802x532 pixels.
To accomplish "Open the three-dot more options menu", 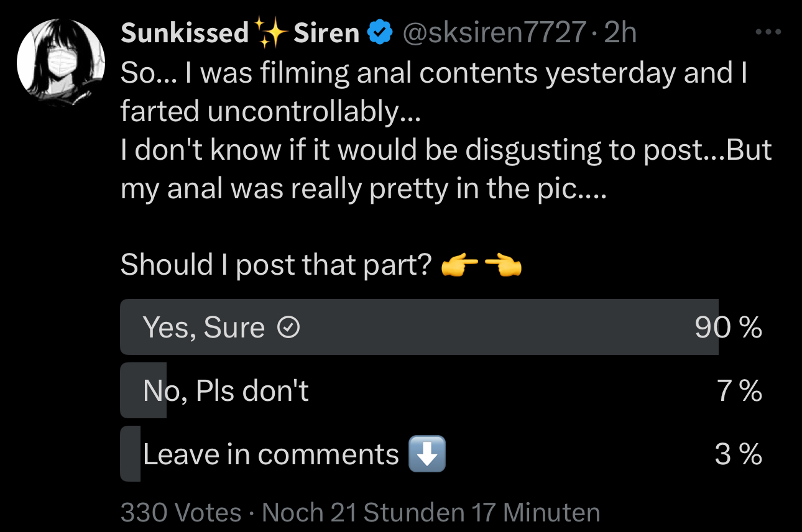I will tap(767, 31).
